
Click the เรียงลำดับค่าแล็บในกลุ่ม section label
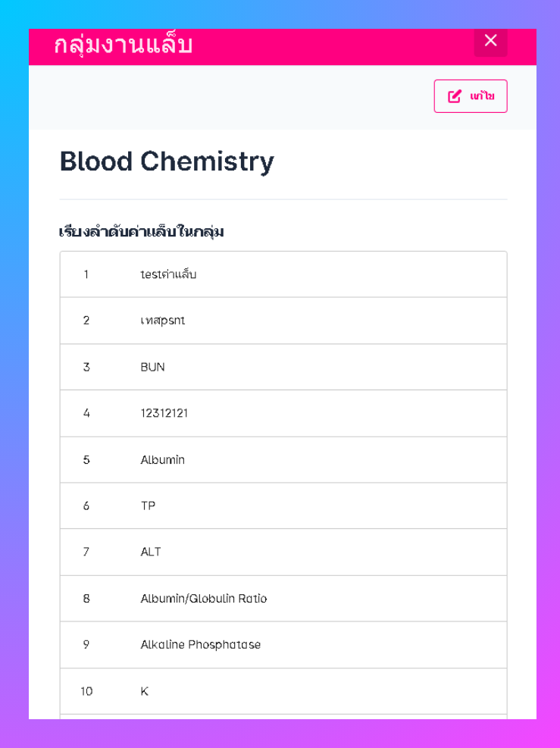tap(141, 231)
